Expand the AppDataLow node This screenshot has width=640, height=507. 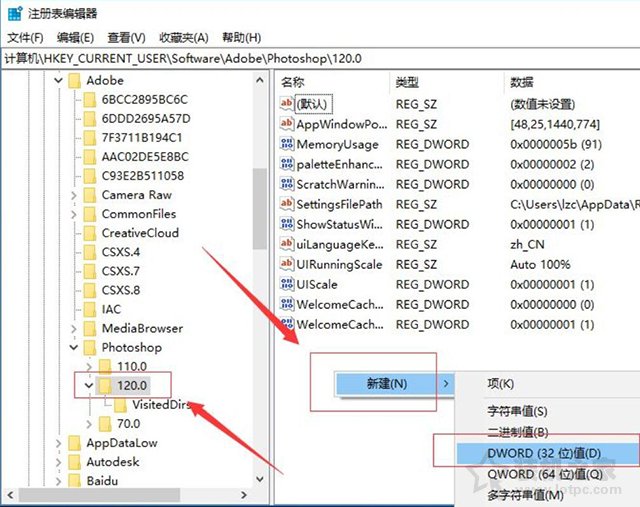[x=58, y=443]
